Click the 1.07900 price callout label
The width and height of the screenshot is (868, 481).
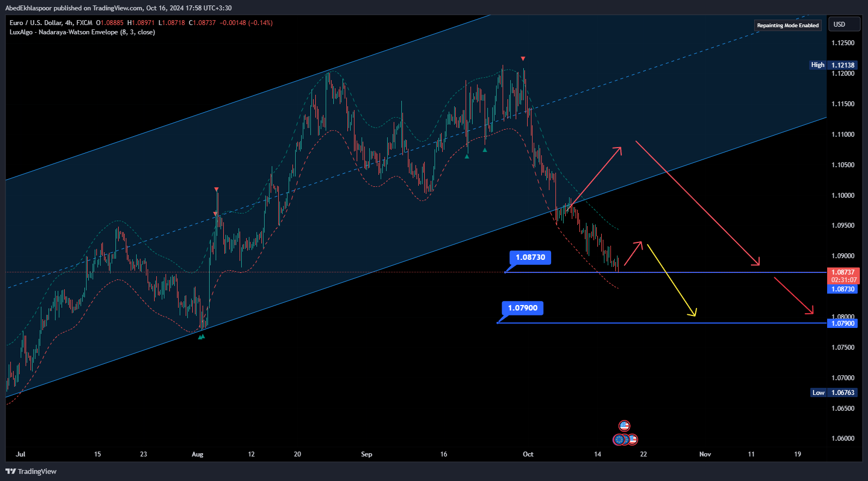523,308
